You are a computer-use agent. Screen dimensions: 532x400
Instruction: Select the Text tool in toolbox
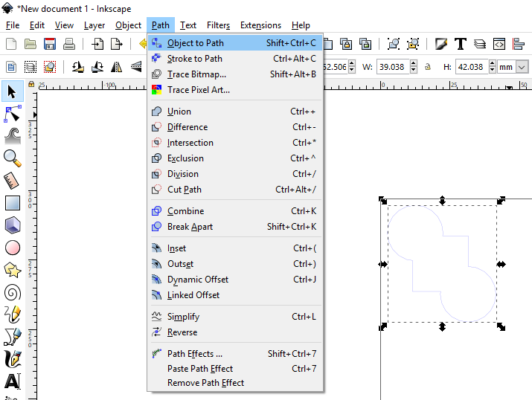(x=12, y=381)
